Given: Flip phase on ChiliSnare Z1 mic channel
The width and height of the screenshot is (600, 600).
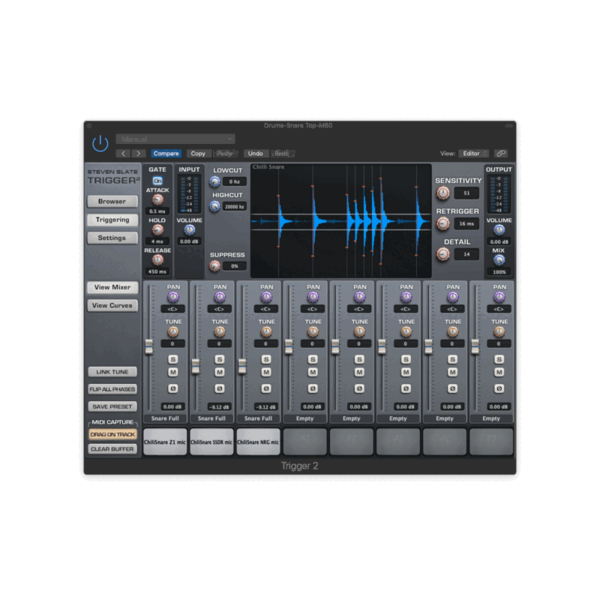Looking at the screenshot, I should (173, 388).
